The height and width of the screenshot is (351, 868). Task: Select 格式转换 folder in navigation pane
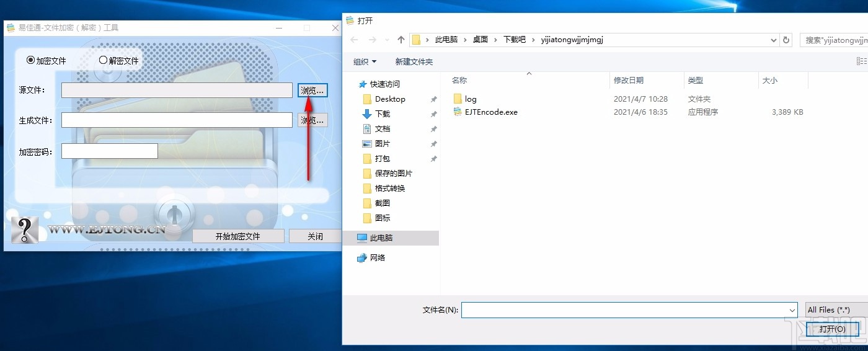(x=390, y=188)
